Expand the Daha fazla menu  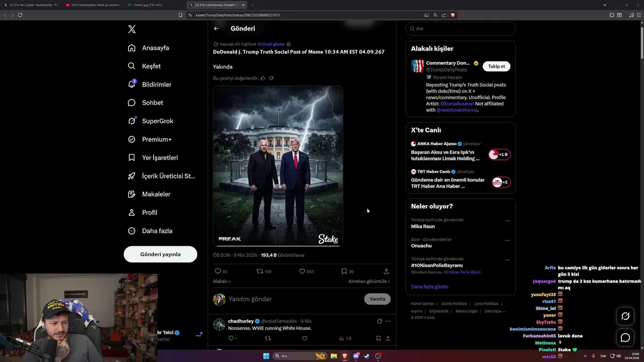tap(150, 231)
